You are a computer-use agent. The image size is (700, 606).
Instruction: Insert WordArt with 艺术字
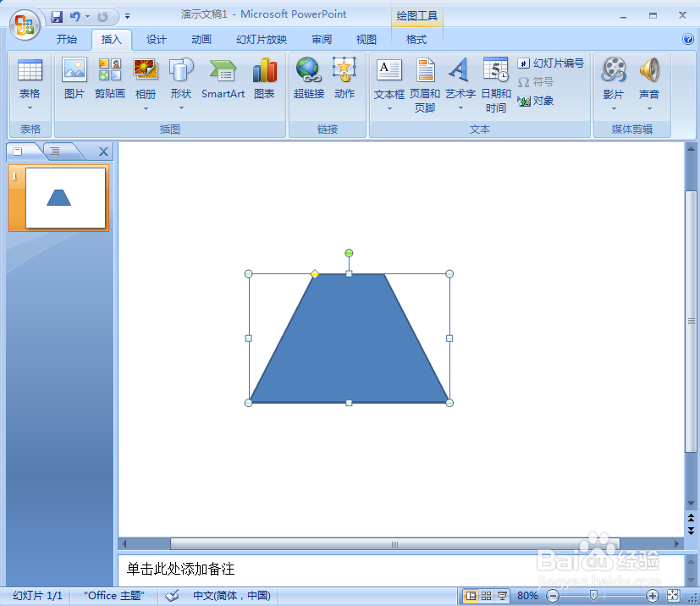[460, 79]
